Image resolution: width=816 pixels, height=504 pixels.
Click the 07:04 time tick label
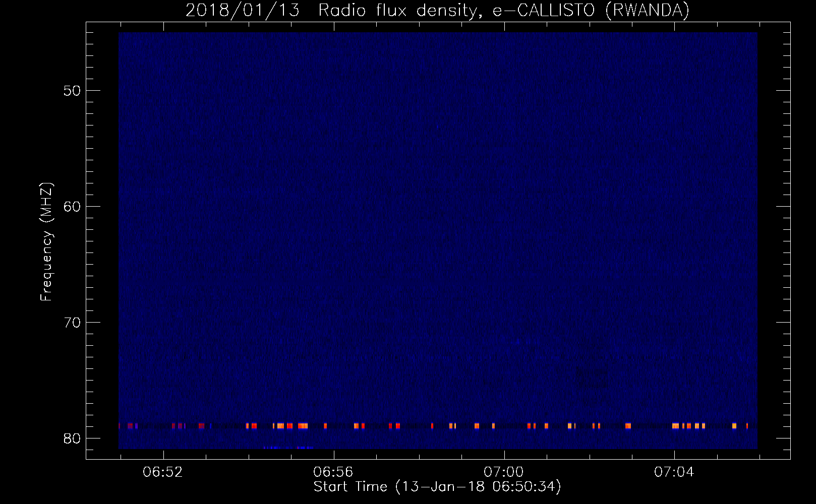(674, 472)
